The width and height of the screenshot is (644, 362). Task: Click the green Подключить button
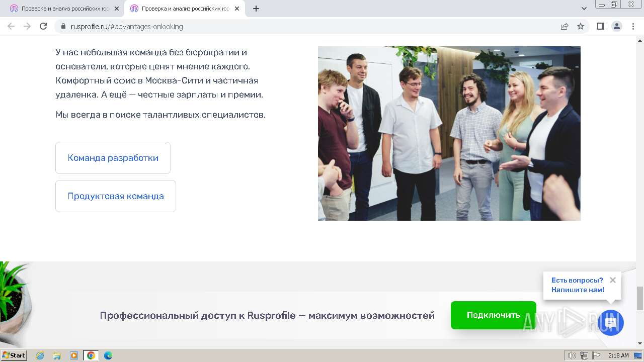494,315
